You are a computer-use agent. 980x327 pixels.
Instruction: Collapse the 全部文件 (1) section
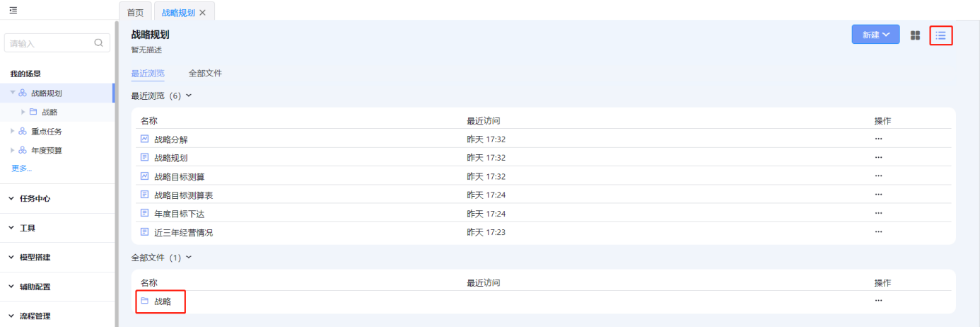coord(188,258)
